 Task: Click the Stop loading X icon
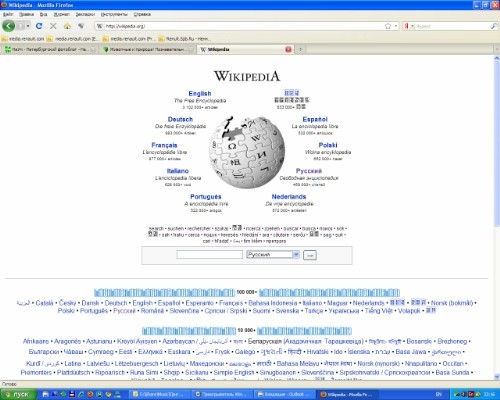coord(53,26)
